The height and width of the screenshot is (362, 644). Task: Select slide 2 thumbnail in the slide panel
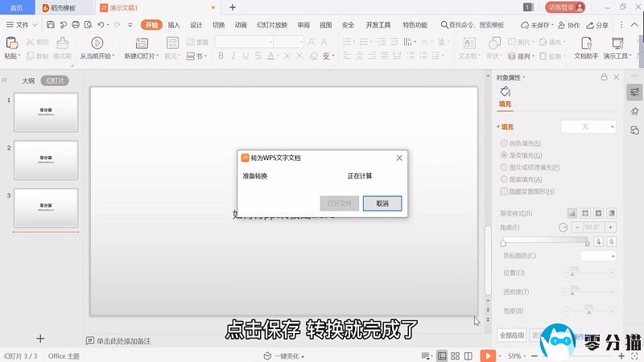46,160
